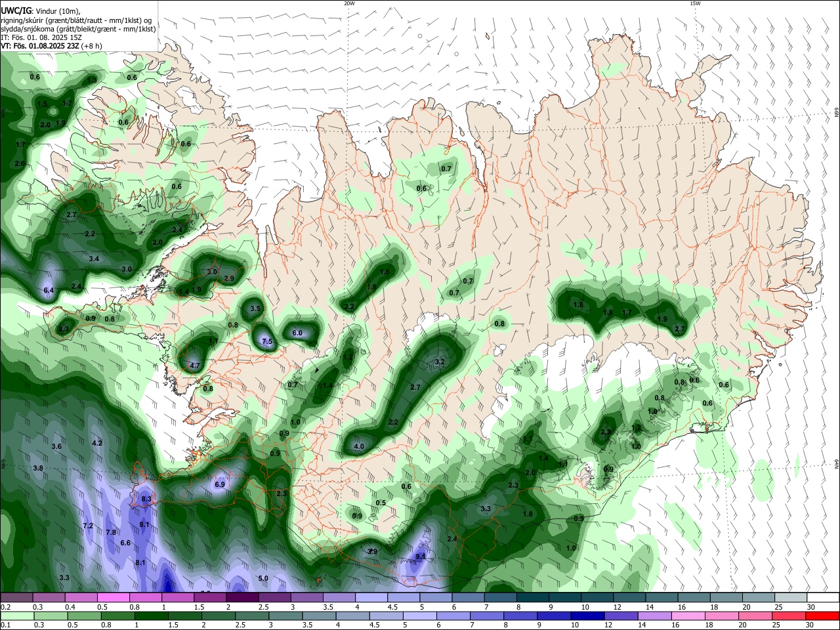Click the dark navy blue swatch in the rain legend
This screenshot has width=840, height=630.
pyautogui.click(x=587, y=616)
